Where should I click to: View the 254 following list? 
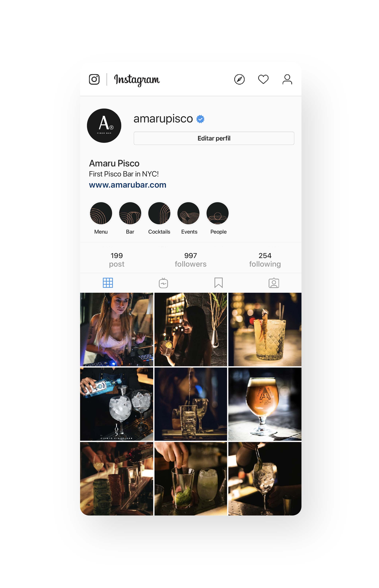click(x=265, y=260)
